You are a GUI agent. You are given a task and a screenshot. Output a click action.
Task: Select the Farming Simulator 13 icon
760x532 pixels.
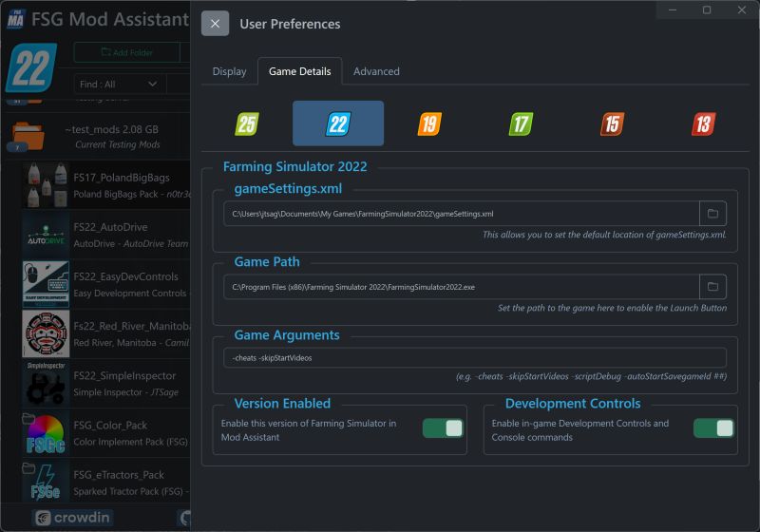[x=703, y=123]
